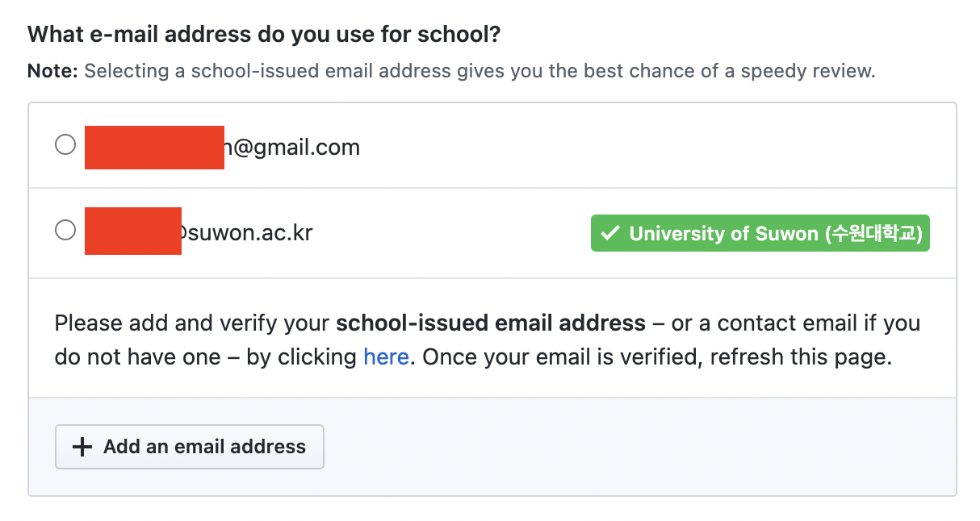Click the speedy review note sentence

tap(480, 71)
